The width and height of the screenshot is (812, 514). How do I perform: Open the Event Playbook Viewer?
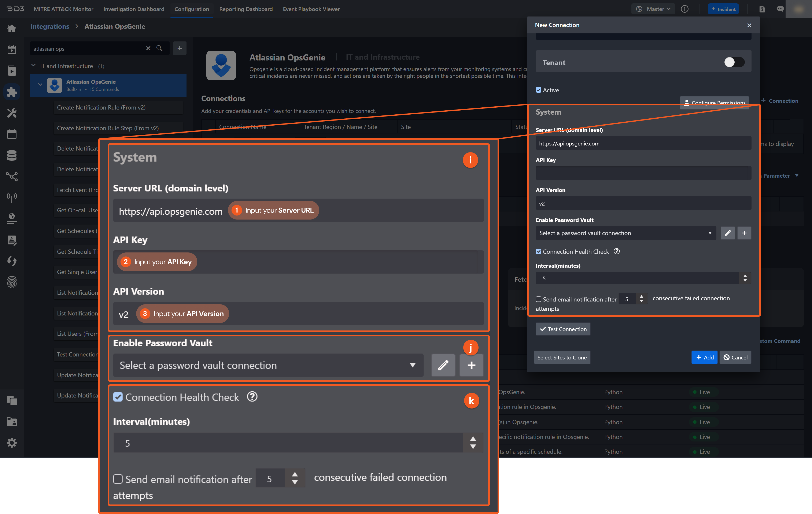click(x=311, y=9)
